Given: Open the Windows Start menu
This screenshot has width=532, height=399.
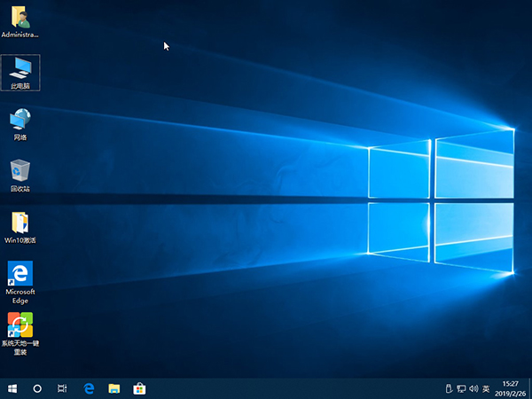Looking at the screenshot, I should coord(12,388).
